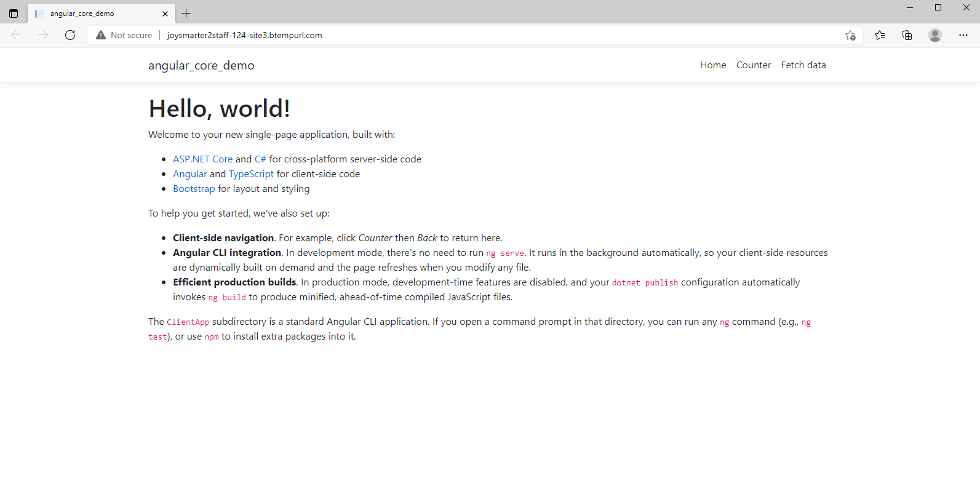Open Fetch data in the navbar
Screen dimensions: 980x494
(x=803, y=65)
